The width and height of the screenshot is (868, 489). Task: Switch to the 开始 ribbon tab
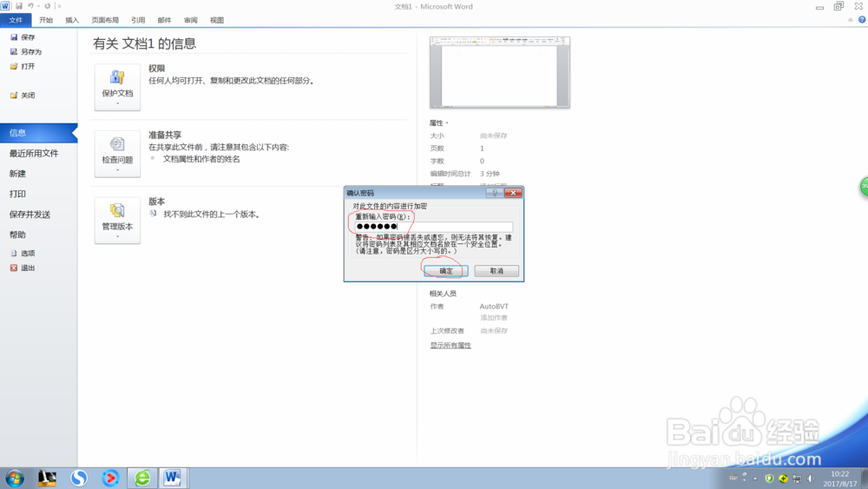(x=46, y=20)
